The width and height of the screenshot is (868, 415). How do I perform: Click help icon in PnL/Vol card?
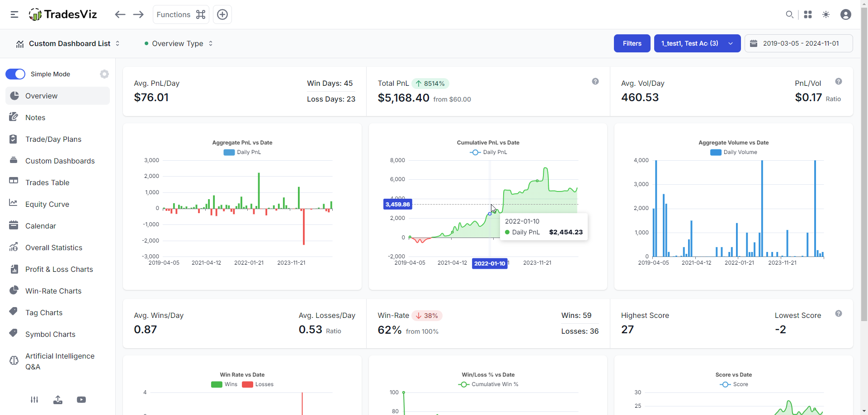coord(839,81)
